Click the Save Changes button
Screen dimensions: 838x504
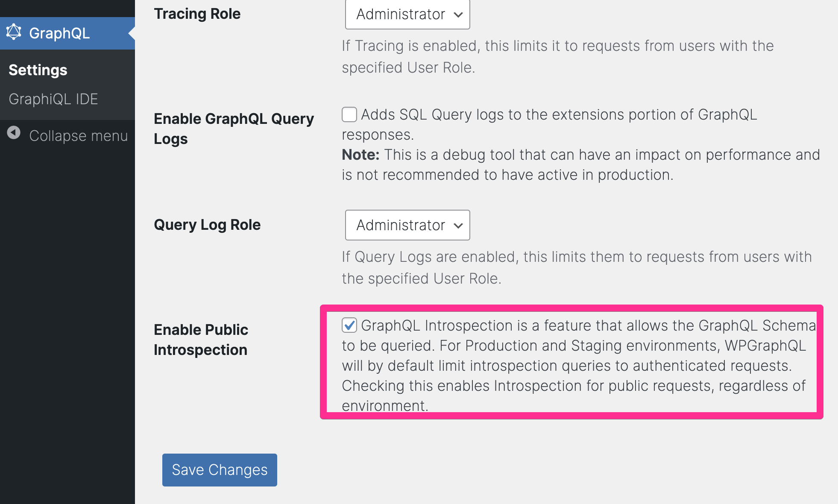(x=220, y=470)
